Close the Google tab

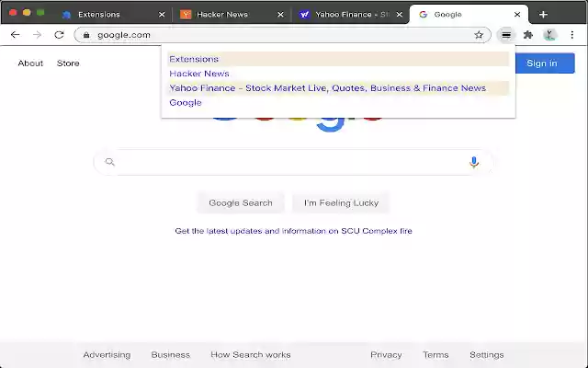517,15
